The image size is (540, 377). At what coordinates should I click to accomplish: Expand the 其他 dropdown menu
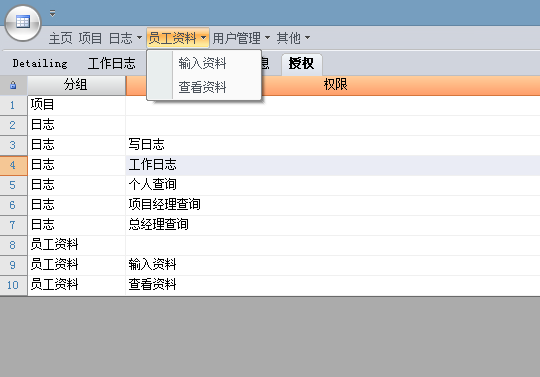[x=293, y=38]
